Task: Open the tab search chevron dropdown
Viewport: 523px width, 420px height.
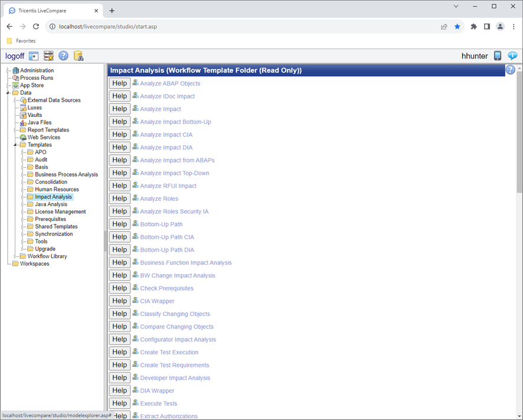Action: tap(456, 6)
